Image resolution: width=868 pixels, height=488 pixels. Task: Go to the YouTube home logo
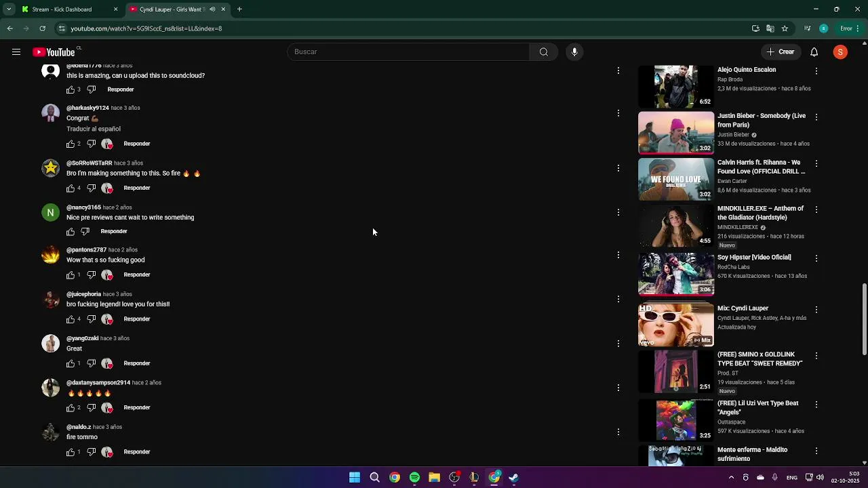tap(54, 52)
